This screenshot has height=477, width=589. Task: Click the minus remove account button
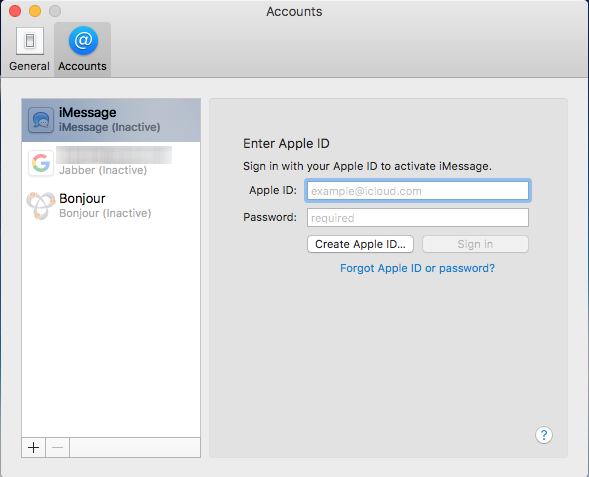tap(57, 447)
